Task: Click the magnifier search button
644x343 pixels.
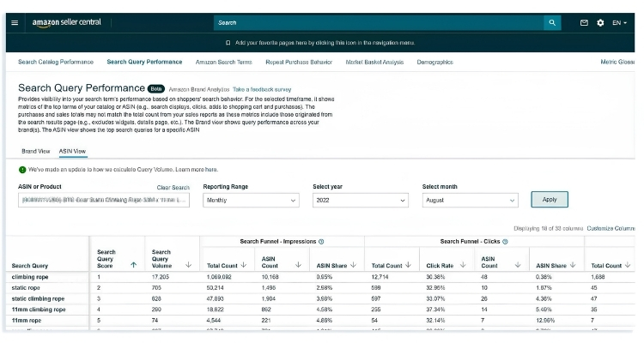Action: (x=552, y=22)
